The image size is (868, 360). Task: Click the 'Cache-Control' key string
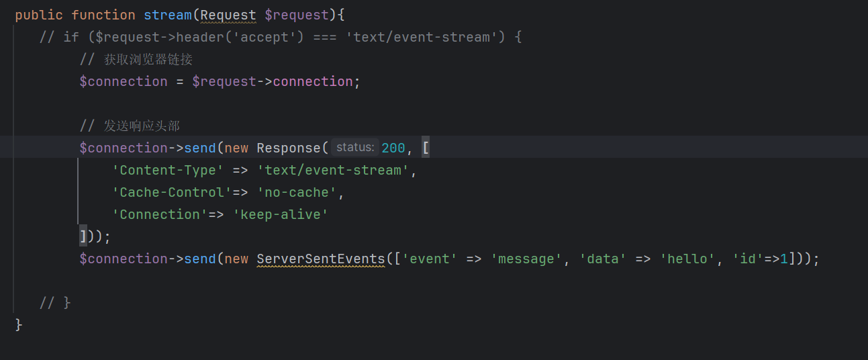[171, 192]
